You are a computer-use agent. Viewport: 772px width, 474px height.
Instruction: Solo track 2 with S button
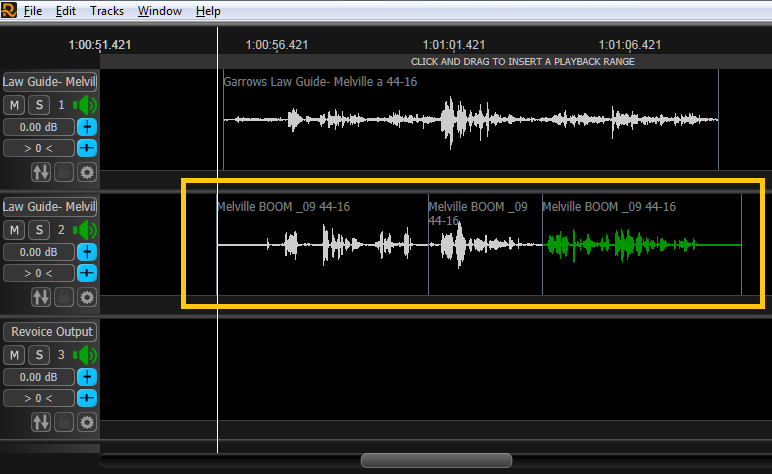[x=37, y=230]
